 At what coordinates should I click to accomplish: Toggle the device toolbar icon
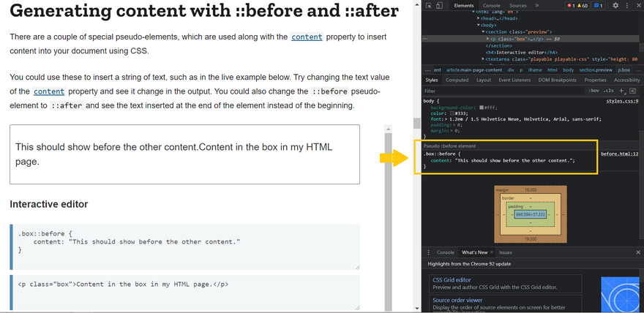click(439, 5)
